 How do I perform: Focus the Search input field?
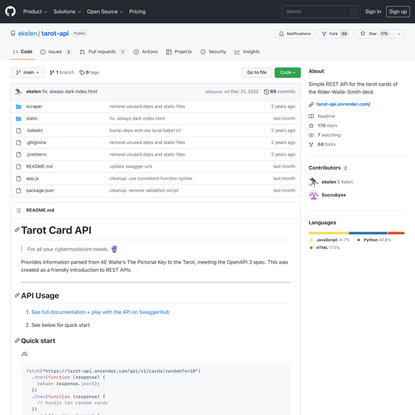(321, 12)
